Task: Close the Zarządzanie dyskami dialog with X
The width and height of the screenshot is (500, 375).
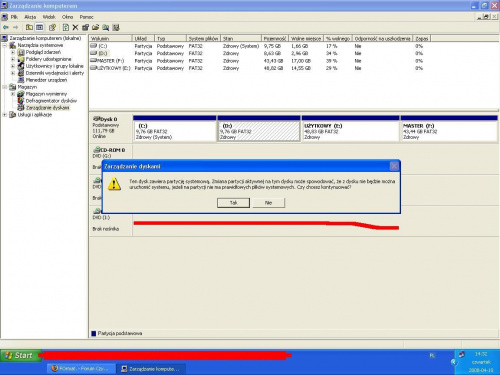Action: coord(394,166)
